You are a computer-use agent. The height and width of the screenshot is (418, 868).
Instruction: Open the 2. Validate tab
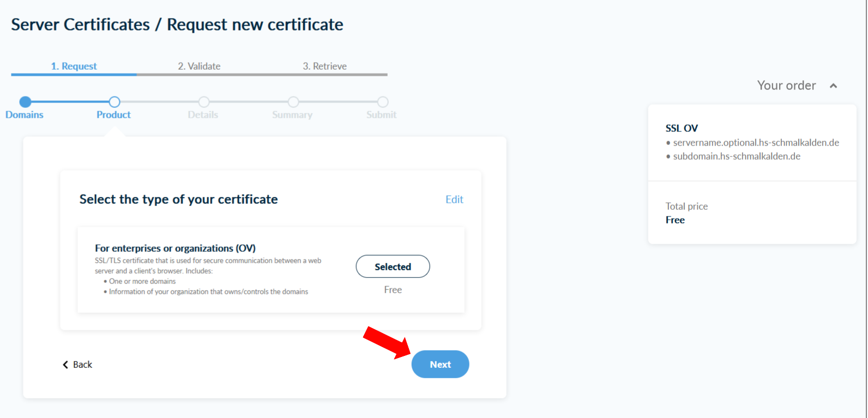point(199,66)
